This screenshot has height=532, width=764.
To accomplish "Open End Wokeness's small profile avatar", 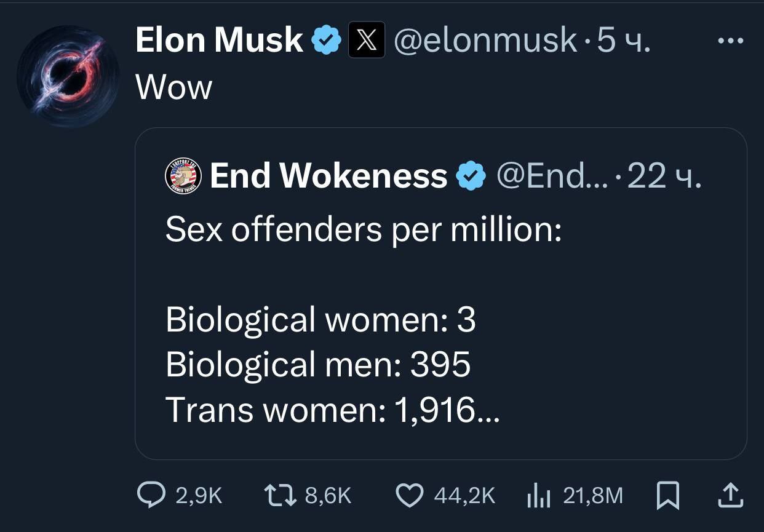I will [x=183, y=176].
